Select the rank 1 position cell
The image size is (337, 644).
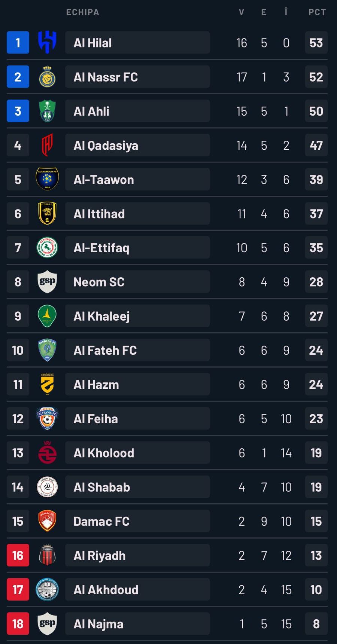18,42
